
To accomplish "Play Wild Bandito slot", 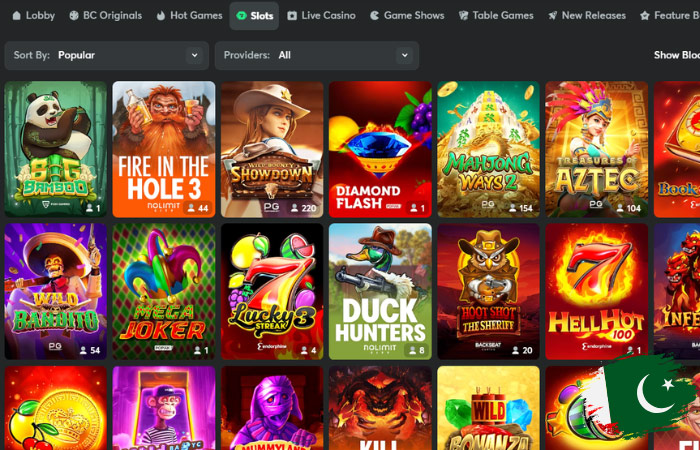I will point(56,292).
